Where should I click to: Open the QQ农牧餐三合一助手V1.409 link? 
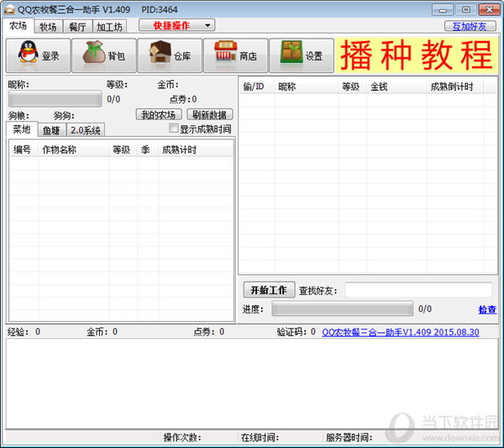click(401, 332)
